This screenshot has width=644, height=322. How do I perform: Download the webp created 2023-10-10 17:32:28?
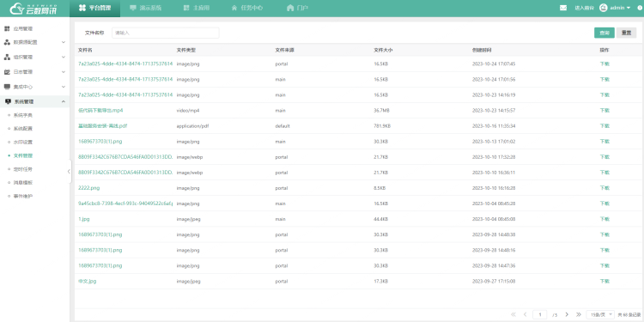pyautogui.click(x=605, y=157)
